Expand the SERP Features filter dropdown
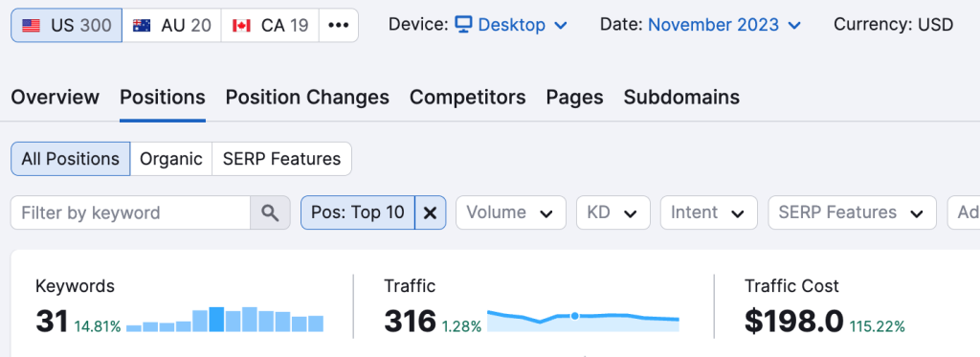 (852, 212)
